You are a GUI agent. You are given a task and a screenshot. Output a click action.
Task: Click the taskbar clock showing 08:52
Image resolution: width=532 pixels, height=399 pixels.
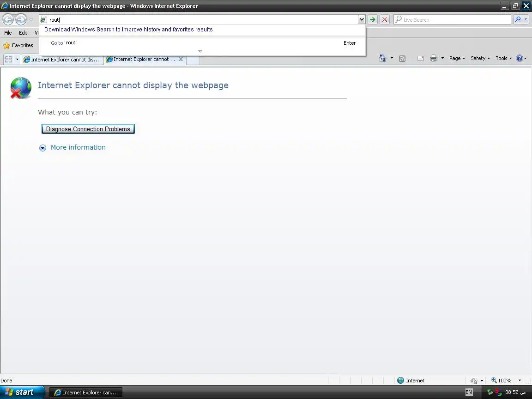click(x=515, y=392)
